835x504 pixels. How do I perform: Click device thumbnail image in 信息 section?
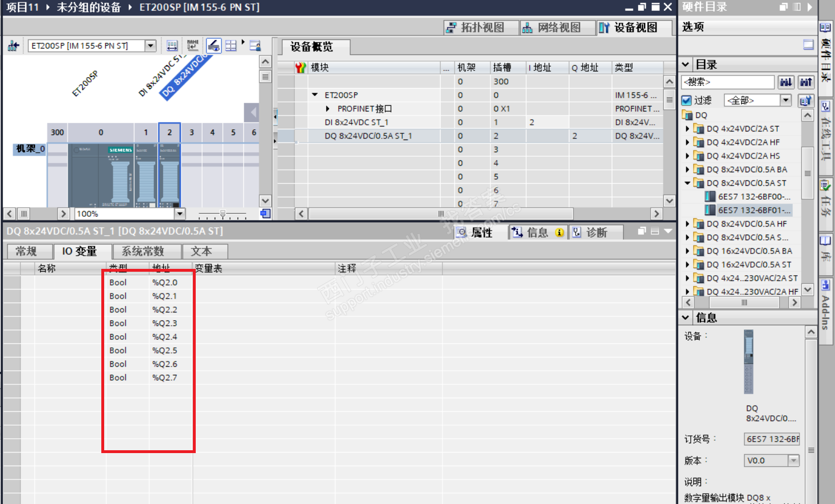click(x=749, y=362)
